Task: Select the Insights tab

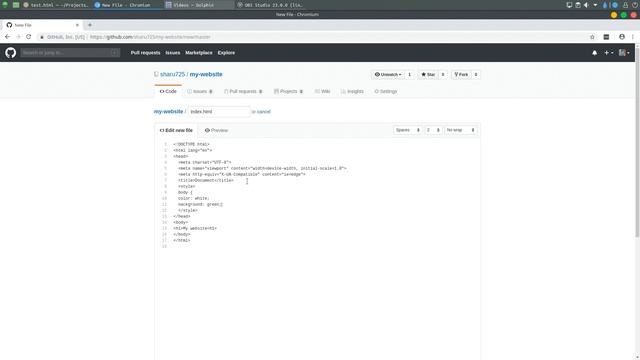Action: tap(352, 91)
